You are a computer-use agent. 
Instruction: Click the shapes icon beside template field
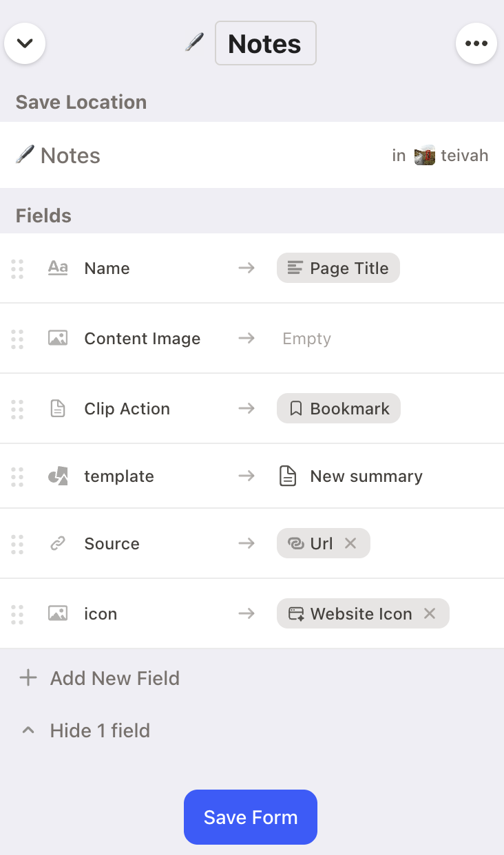coord(58,476)
